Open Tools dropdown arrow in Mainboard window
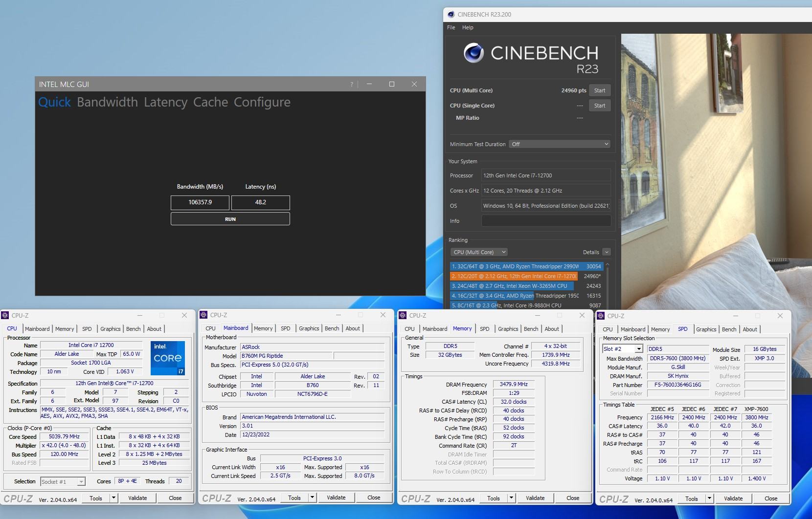 (x=312, y=497)
